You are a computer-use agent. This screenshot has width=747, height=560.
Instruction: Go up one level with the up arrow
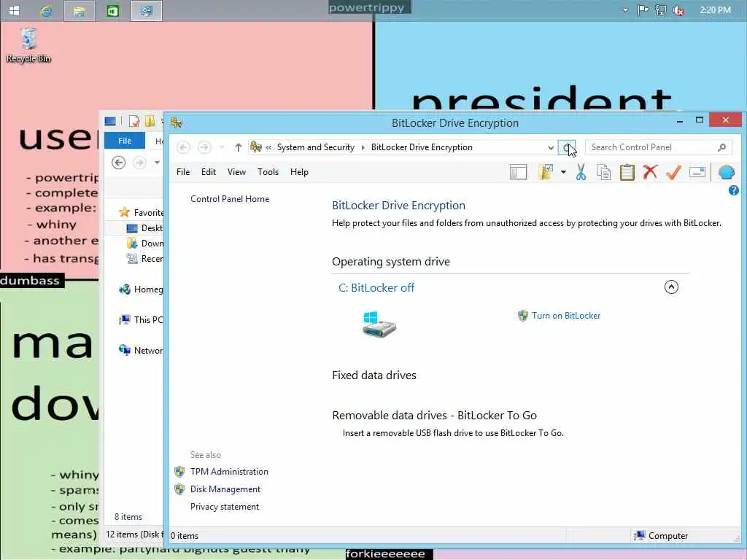[x=239, y=147]
